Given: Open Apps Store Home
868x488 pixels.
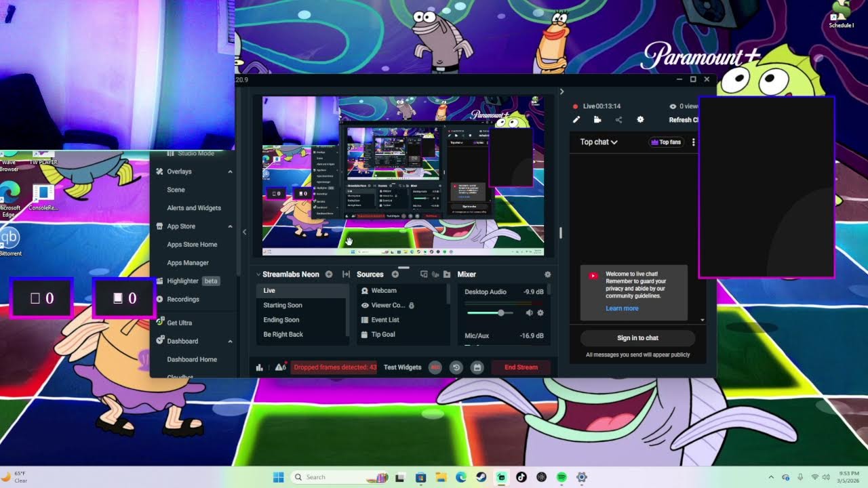Looking at the screenshot, I should click(x=192, y=245).
